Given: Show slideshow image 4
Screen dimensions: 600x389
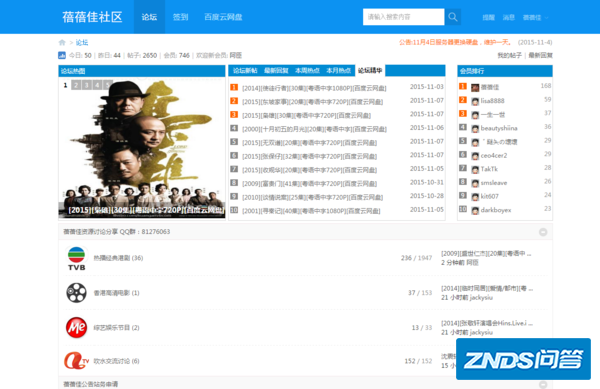Looking at the screenshot, I should coord(98,85).
